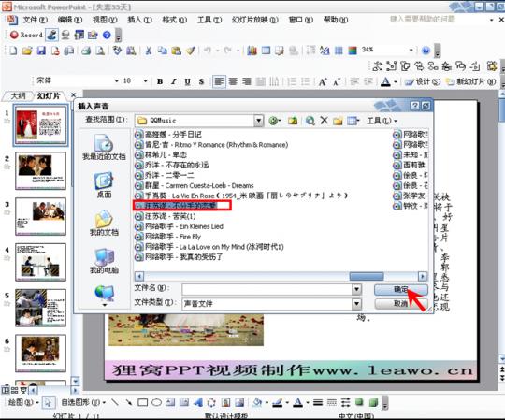The image size is (505, 420).
Task: Open the Views dropdown in dialog
Action: pos(353,121)
